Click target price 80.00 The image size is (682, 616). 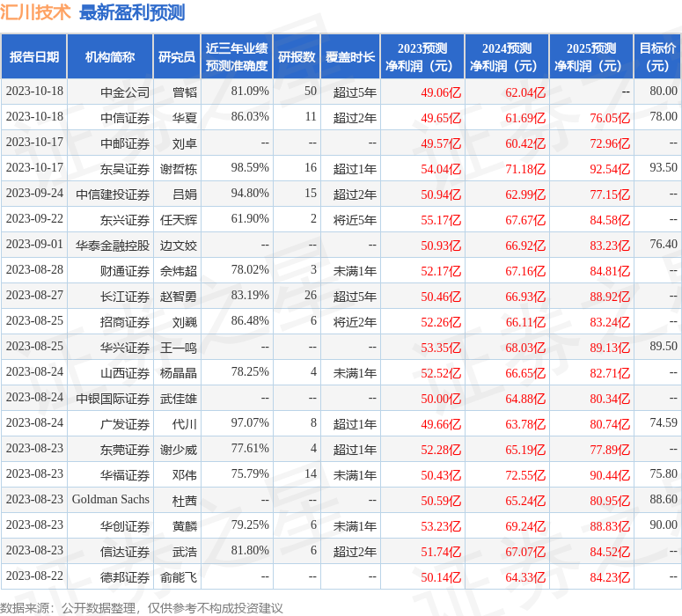[664, 91]
